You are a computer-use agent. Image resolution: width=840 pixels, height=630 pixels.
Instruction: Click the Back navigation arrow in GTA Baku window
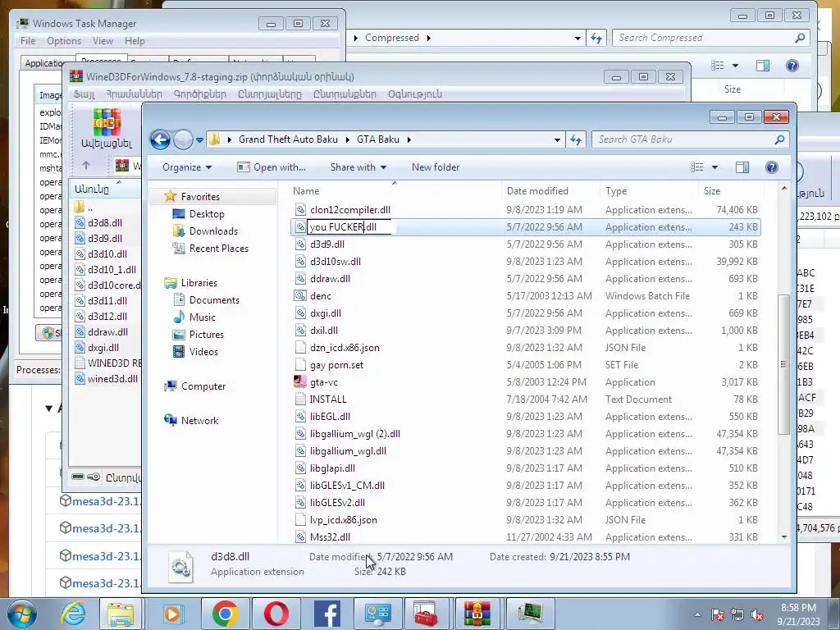coord(160,139)
